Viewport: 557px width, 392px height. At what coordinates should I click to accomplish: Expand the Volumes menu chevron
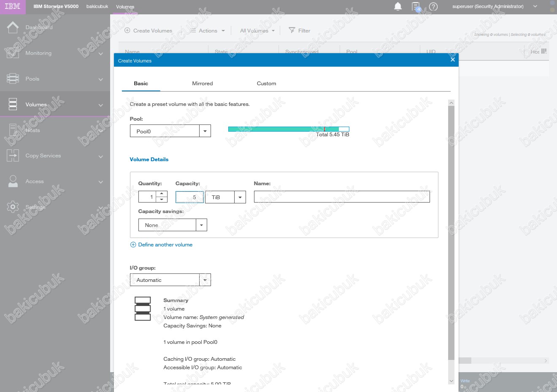(100, 105)
